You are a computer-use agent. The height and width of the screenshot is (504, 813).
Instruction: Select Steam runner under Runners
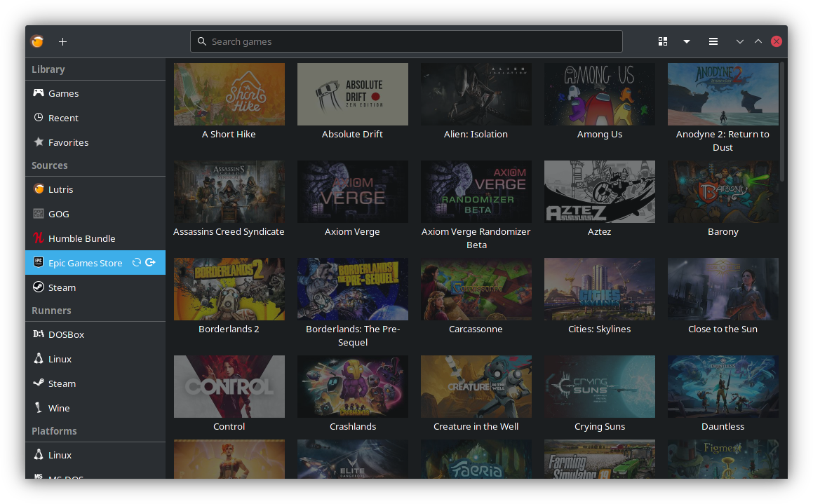[95, 383]
